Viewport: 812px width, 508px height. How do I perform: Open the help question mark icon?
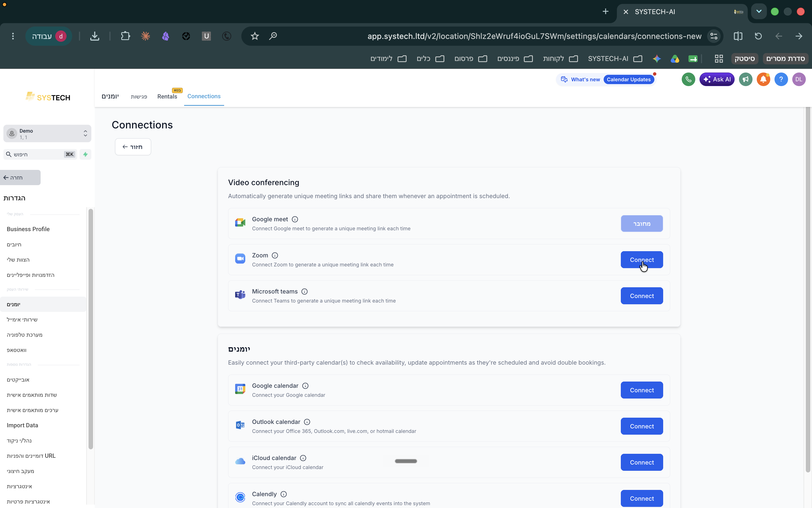coord(781,79)
